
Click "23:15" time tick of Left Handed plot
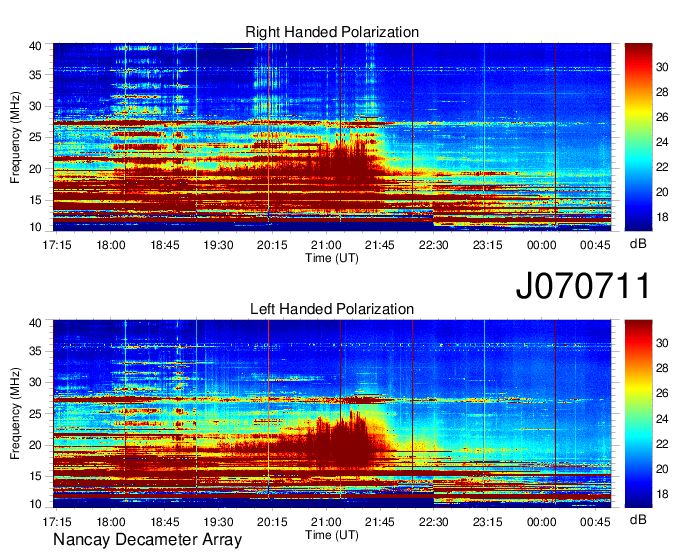click(487, 522)
